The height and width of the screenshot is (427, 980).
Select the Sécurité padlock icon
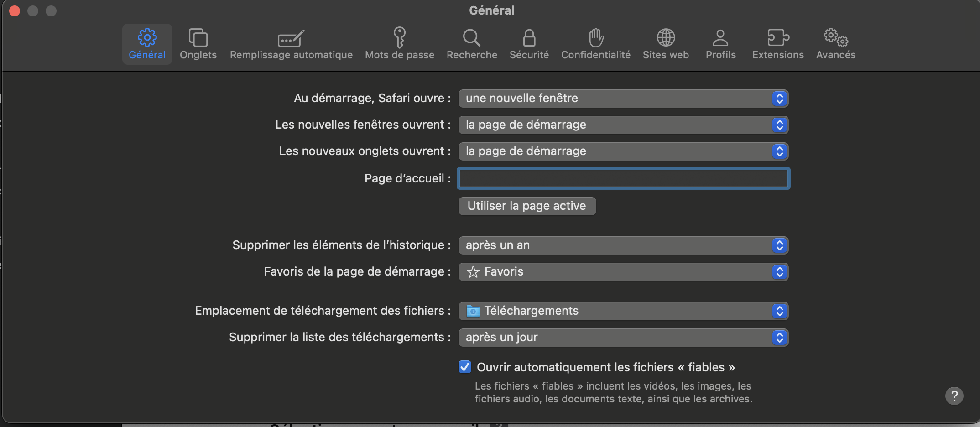pyautogui.click(x=529, y=38)
